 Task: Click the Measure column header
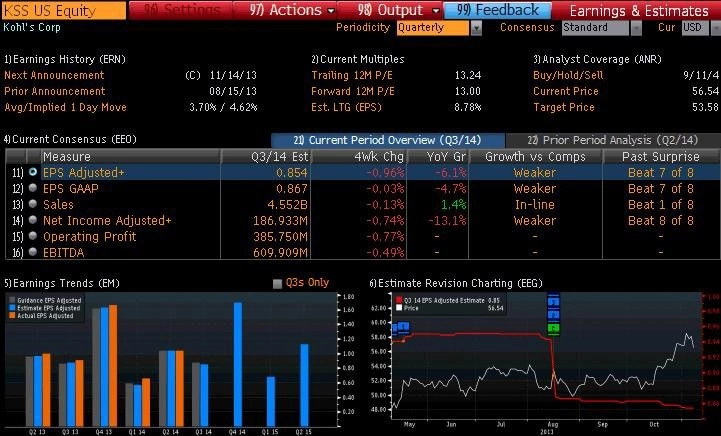(131, 157)
